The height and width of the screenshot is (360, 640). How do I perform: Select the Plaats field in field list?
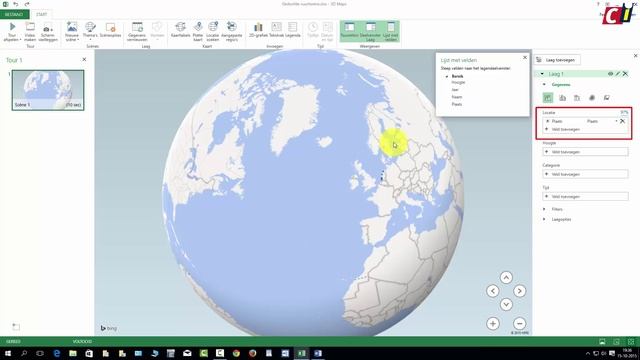[457, 104]
